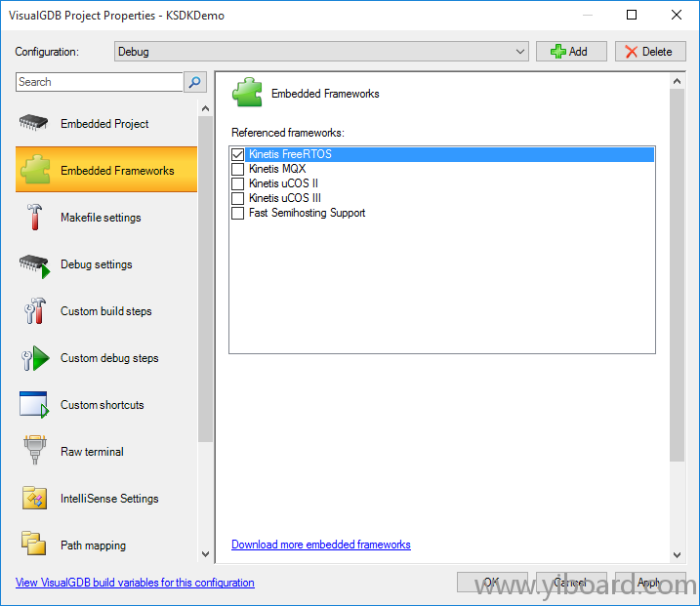Screen dimensions: 700x606
Task: Go to IntelliSense Settings
Action: tap(106, 498)
